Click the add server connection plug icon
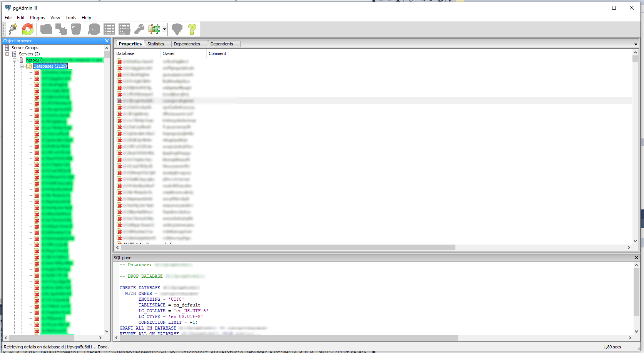This screenshot has height=353, width=644. click(x=13, y=29)
